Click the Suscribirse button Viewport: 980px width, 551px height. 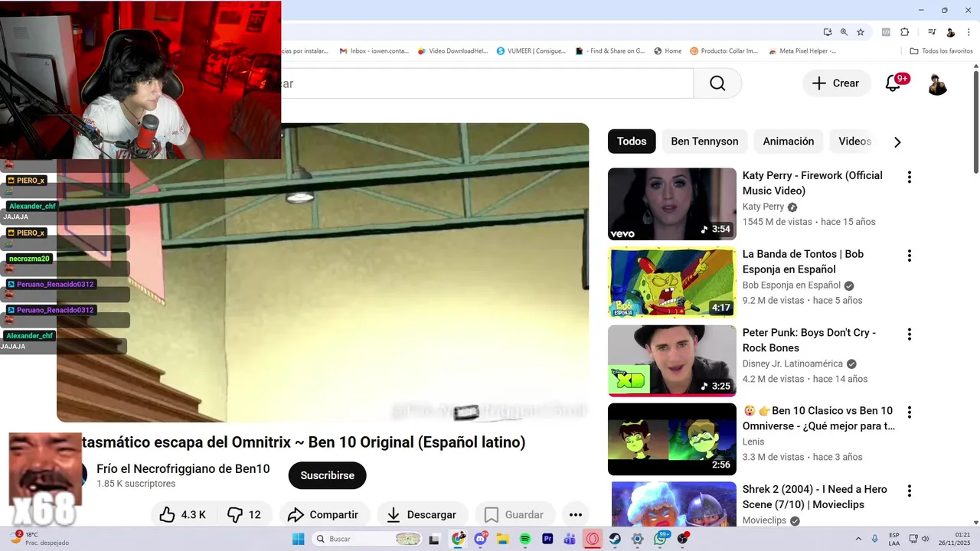click(x=327, y=475)
